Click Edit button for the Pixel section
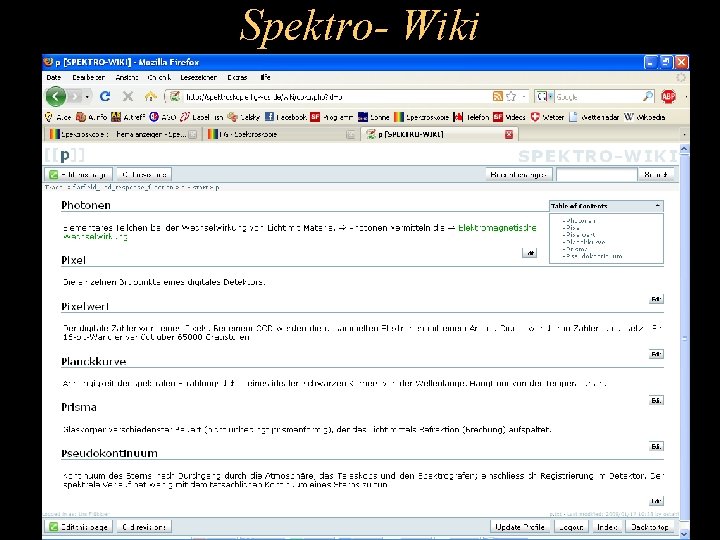This screenshot has width=720, height=540. click(x=656, y=299)
